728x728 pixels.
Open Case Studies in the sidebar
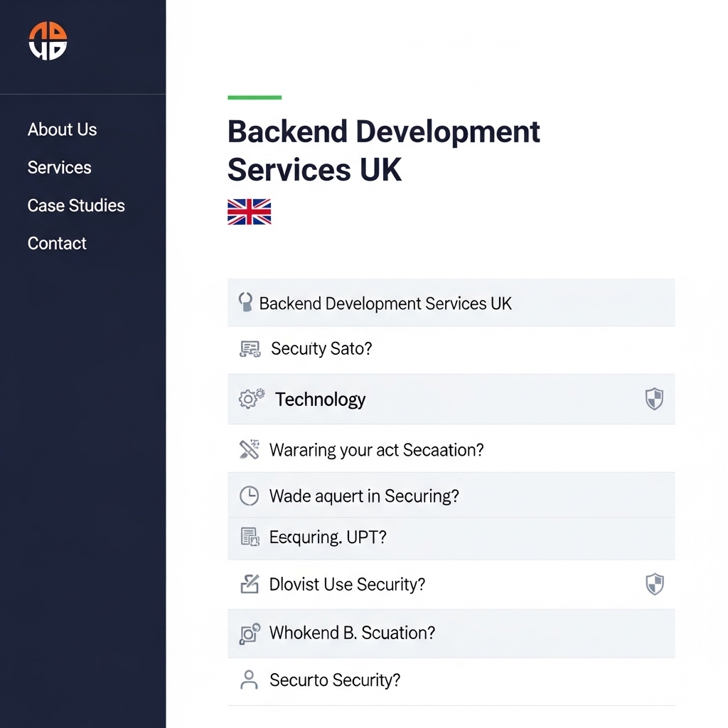point(76,205)
